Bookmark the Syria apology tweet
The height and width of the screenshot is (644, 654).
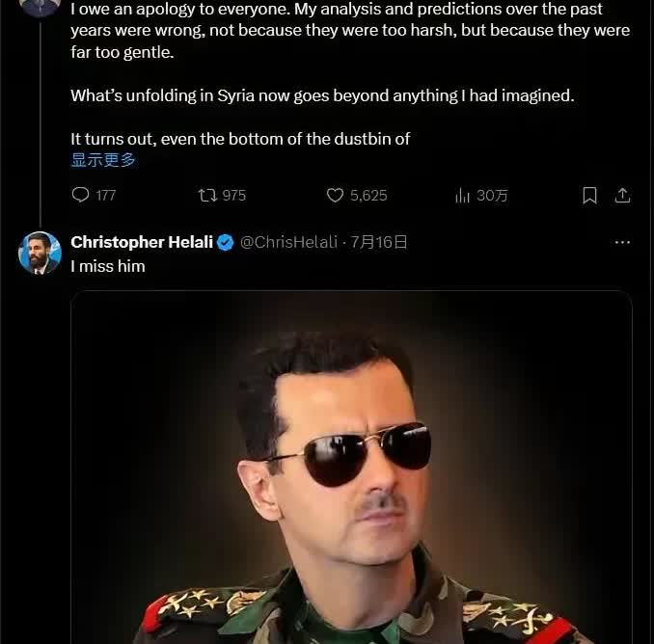[589, 195]
